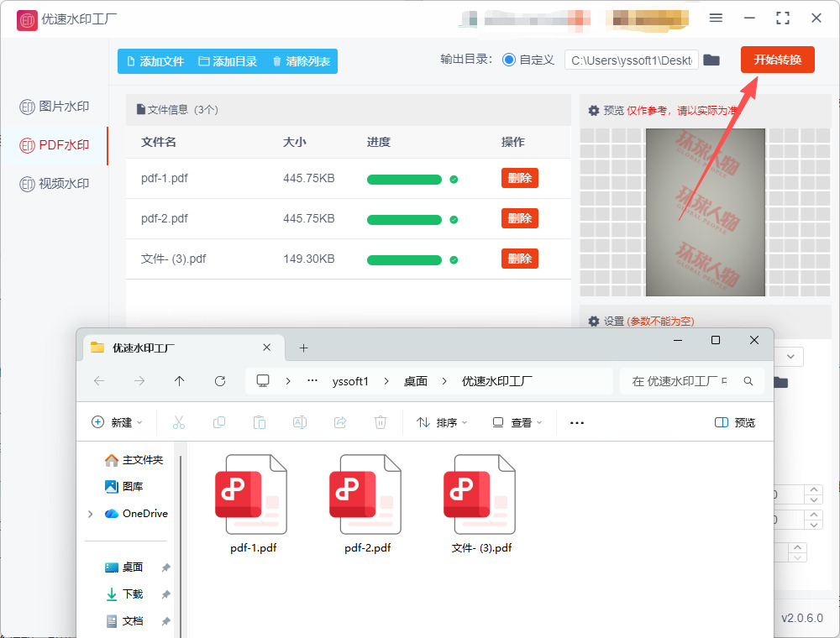The height and width of the screenshot is (638, 840).
Task: Delete pdf-2.pdf from the list
Action: tap(520, 218)
